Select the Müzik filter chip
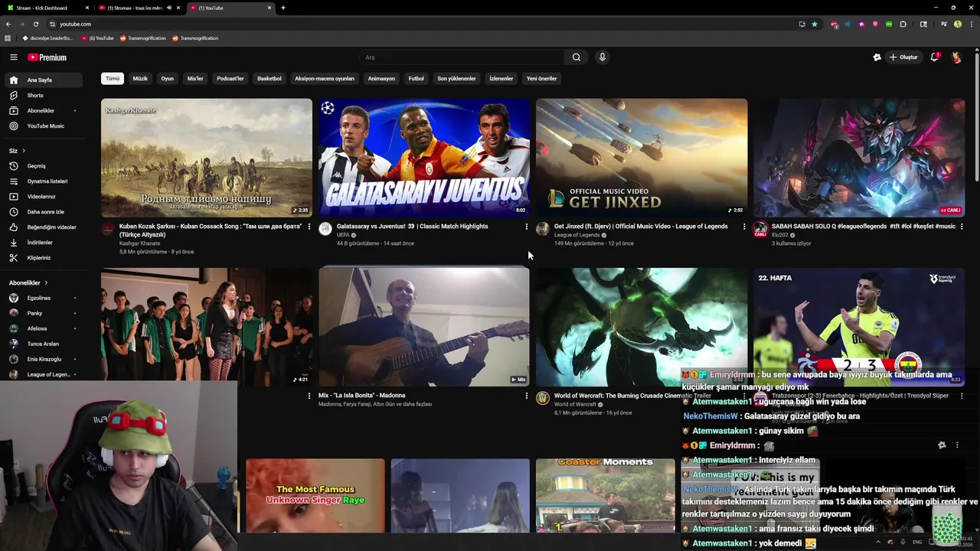This screenshot has height=551, width=980. [140, 78]
